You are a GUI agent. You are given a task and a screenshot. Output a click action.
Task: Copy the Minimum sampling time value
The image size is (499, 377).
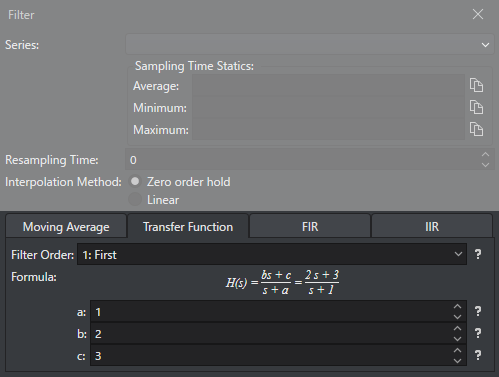pyautogui.click(x=476, y=107)
